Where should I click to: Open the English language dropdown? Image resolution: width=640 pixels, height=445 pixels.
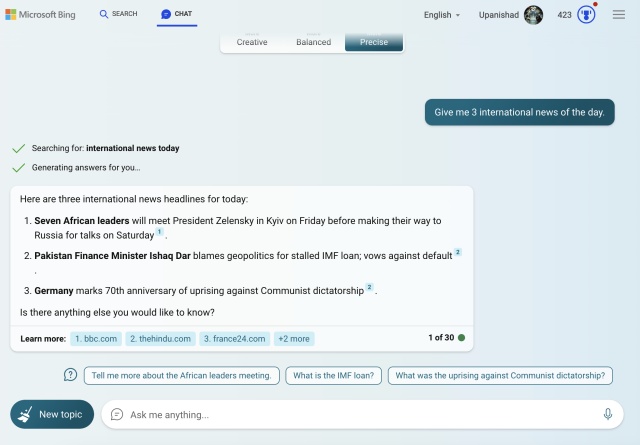point(442,15)
